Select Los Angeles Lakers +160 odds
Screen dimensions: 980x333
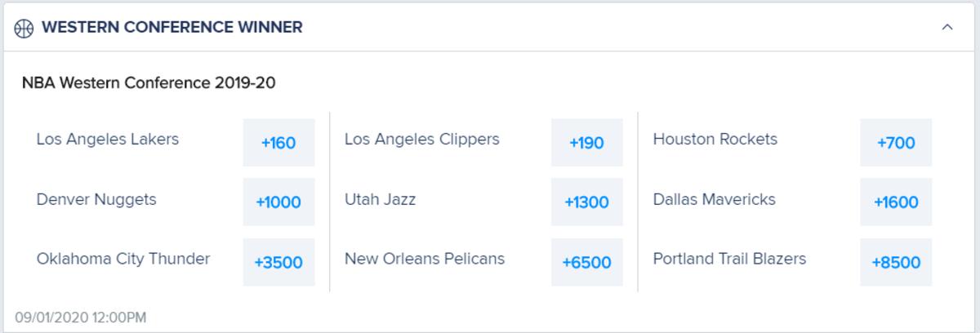278,143
